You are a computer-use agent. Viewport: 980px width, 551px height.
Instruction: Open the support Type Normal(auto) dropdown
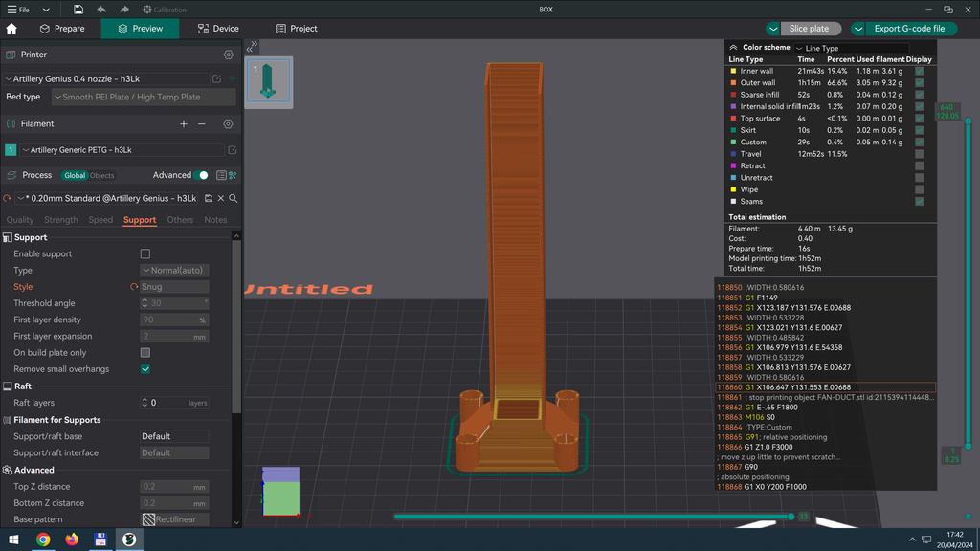tap(174, 271)
